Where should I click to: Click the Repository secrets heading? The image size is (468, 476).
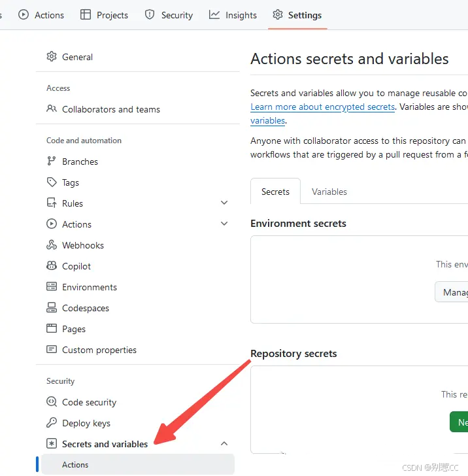[293, 354]
